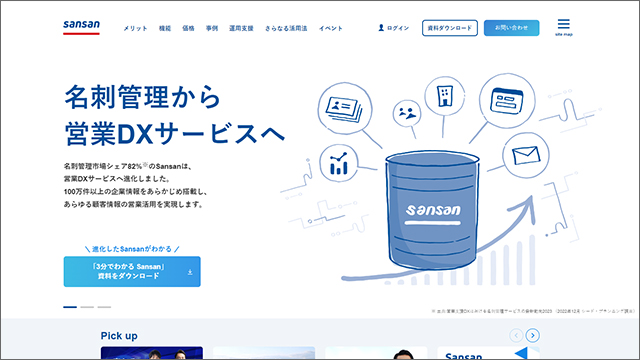Open the 価格 menu item

coord(188,28)
